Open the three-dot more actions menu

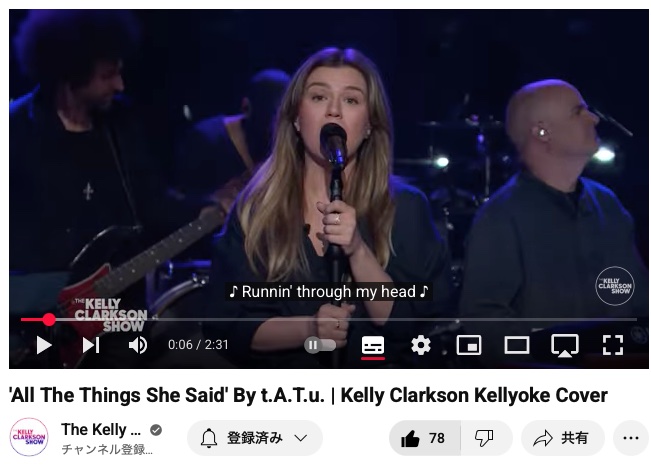pyautogui.click(x=631, y=438)
